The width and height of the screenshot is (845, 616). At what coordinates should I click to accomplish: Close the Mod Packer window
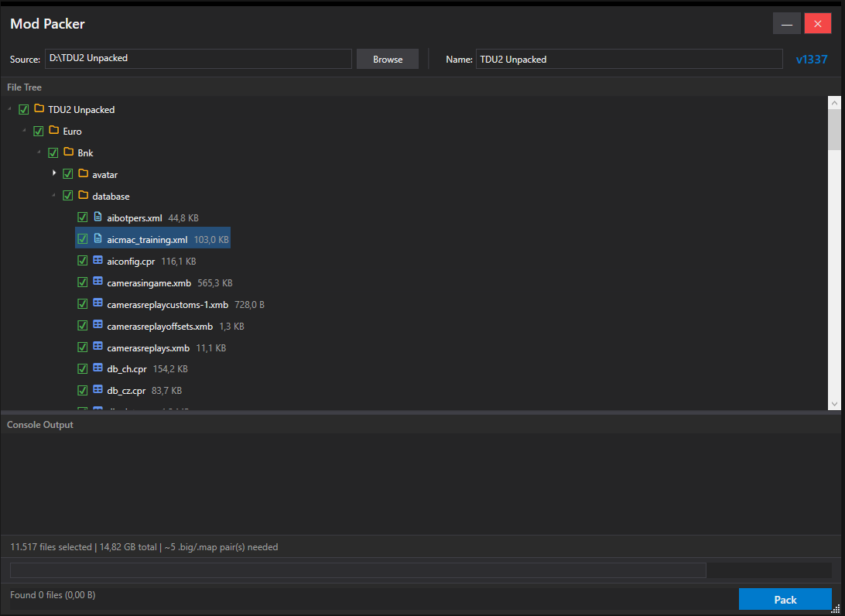point(817,24)
